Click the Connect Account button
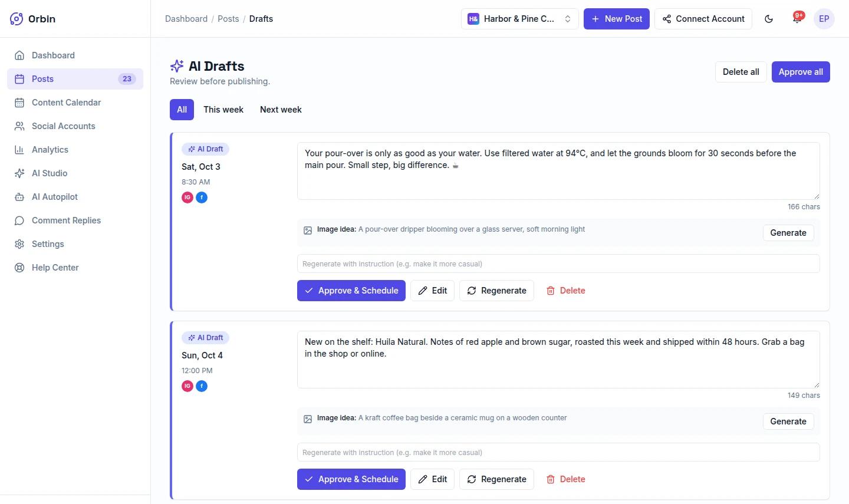Screen dimensions: 849x504 click(x=703, y=19)
